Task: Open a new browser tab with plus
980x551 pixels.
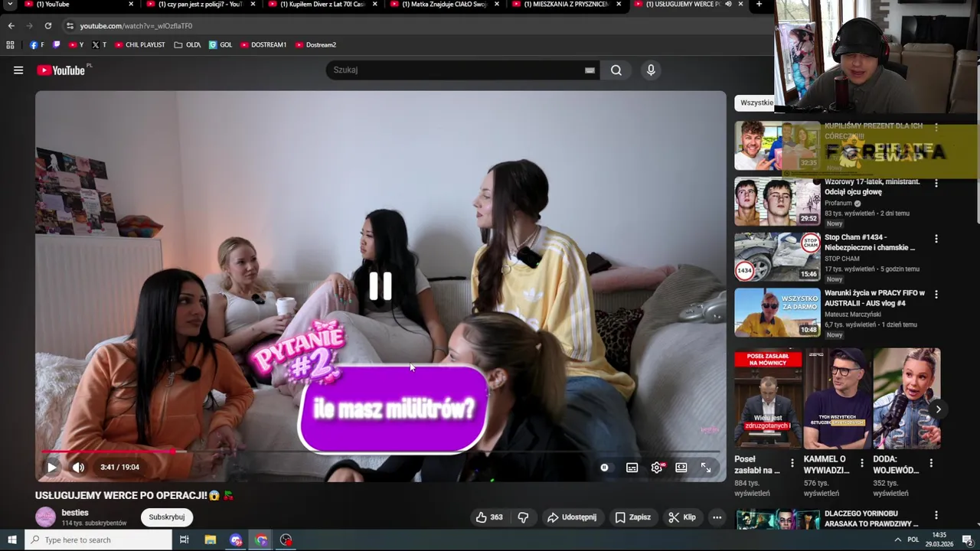Action: (759, 5)
